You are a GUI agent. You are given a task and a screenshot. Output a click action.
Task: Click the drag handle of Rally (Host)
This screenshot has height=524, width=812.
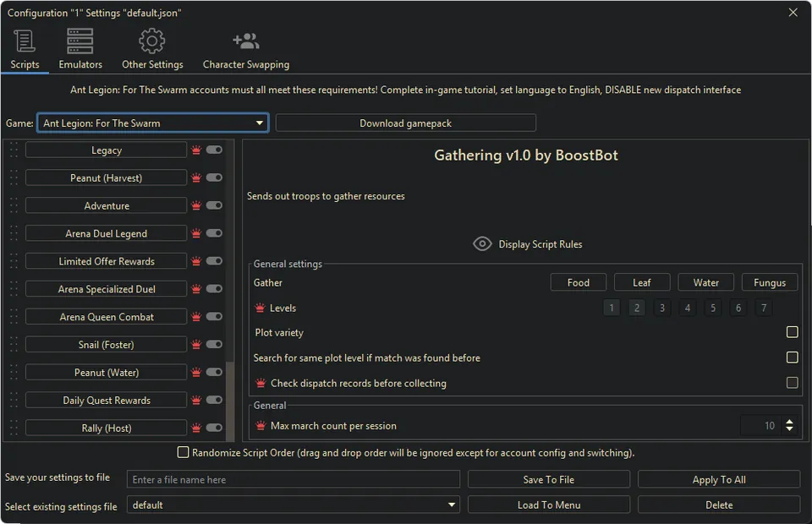[x=14, y=428]
